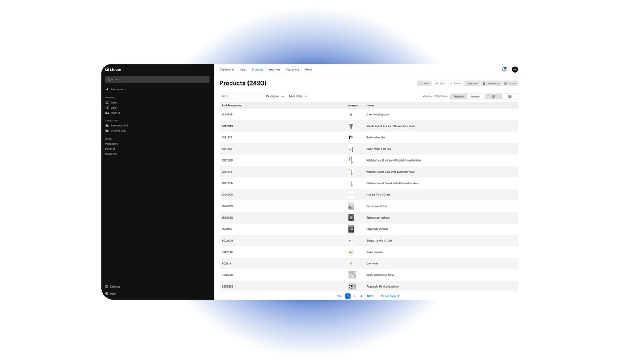
Task: Go to the Sales tab
Action: pos(243,69)
